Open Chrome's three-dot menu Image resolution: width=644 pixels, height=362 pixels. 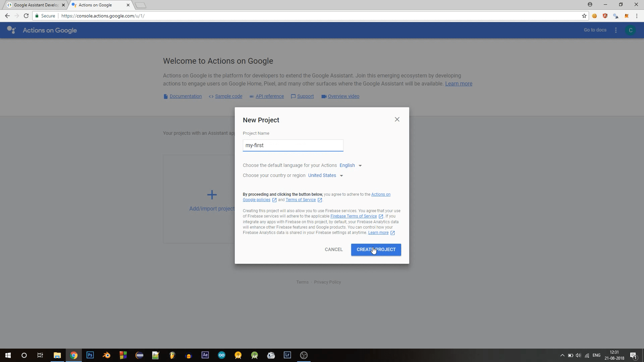[637, 16]
